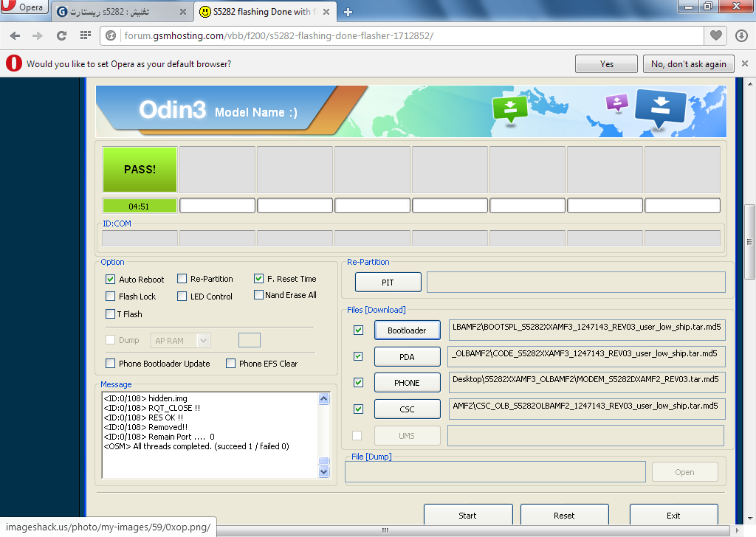This screenshot has width=756, height=537.
Task: Click the horizontal scrollbar right arrow
Action: click(x=738, y=530)
